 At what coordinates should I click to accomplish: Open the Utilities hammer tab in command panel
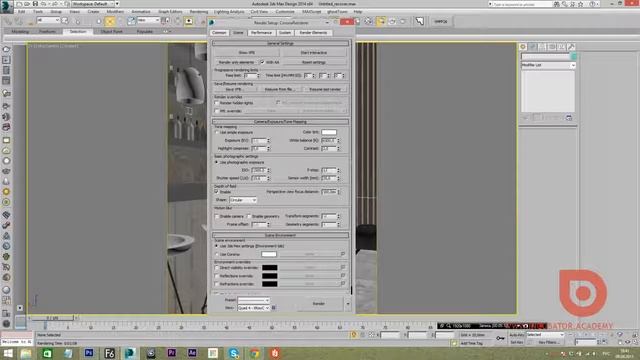[x=571, y=47]
